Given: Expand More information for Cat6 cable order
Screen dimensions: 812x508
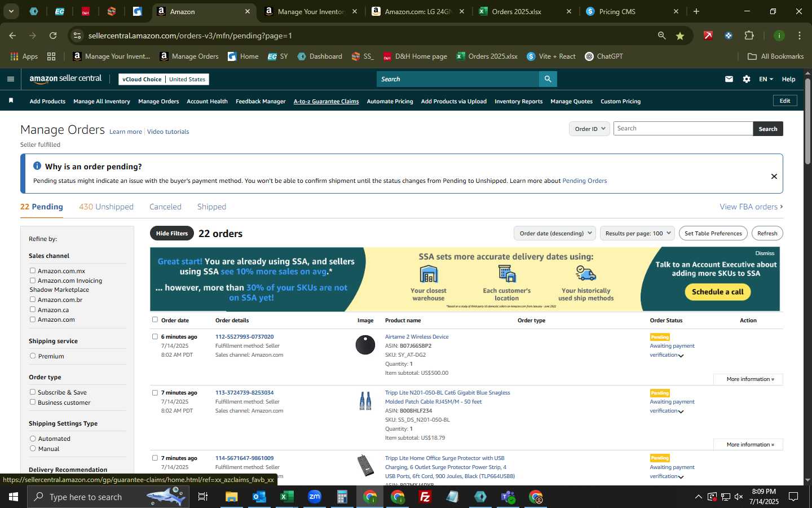Looking at the screenshot, I should (748, 445).
